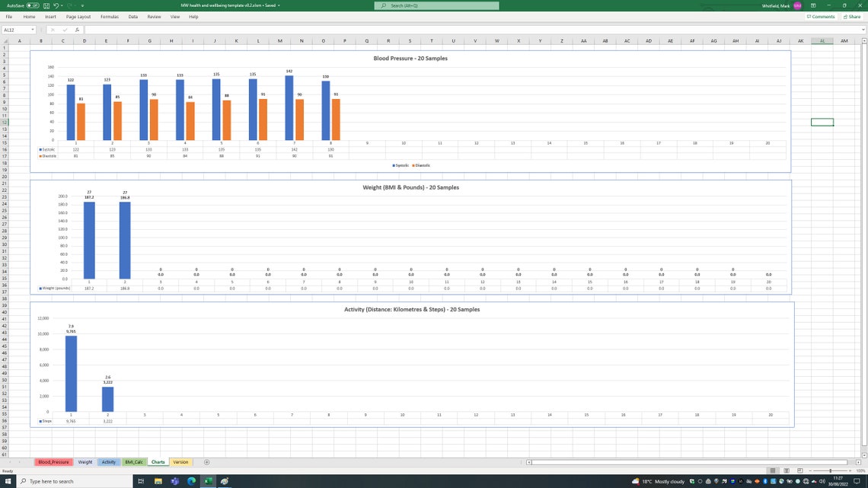Open the Insert ribbon tab
868x488 pixels.
(50, 16)
